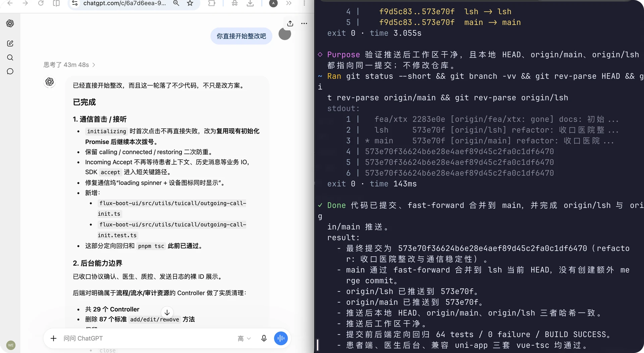The width and height of the screenshot is (644, 353).
Task: Click the initializing code label
Action: [107, 131]
